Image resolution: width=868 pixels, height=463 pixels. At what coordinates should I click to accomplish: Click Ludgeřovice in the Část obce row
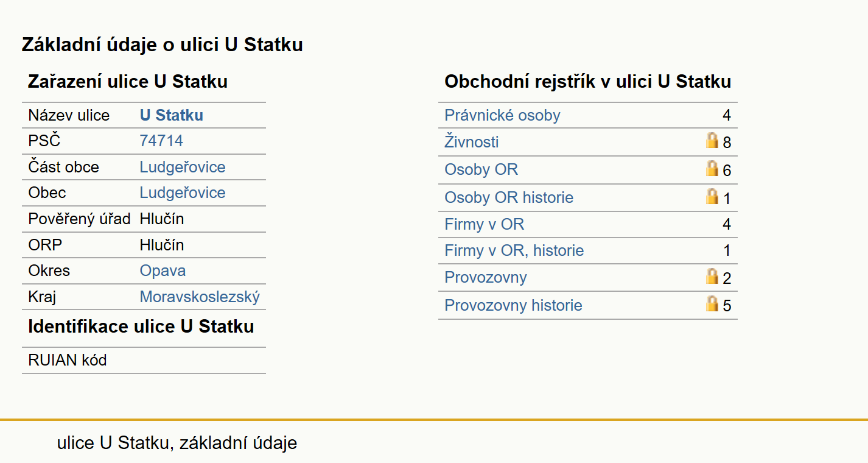pyautogui.click(x=183, y=167)
